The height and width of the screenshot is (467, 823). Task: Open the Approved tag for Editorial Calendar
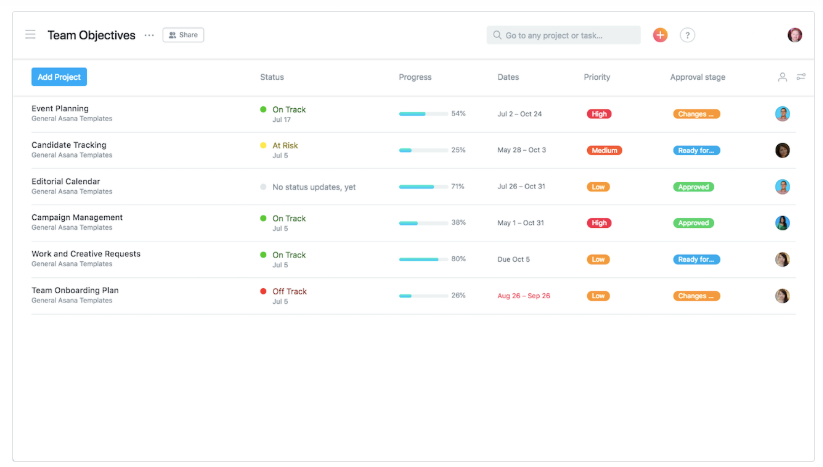pyautogui.click(x=693, y=187)
